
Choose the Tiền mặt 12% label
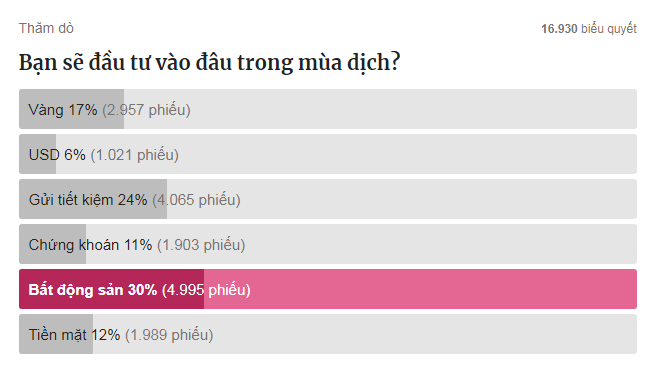[74, 335]
